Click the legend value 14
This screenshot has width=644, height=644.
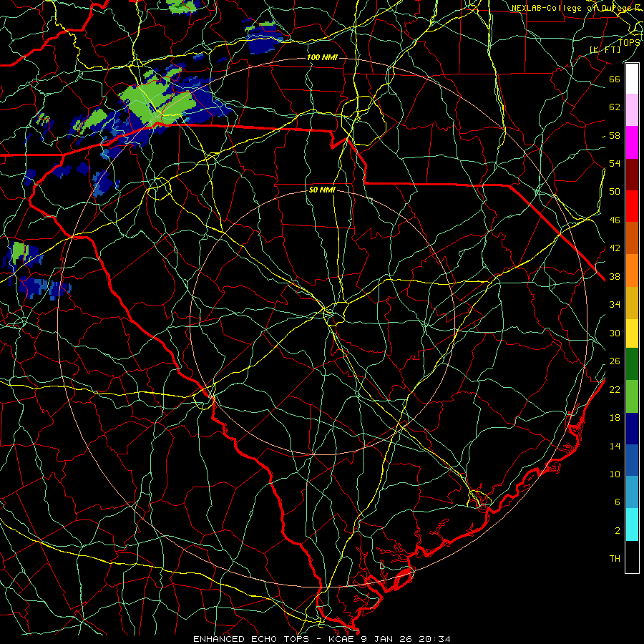pyautogui.click(x=615, y=446)
